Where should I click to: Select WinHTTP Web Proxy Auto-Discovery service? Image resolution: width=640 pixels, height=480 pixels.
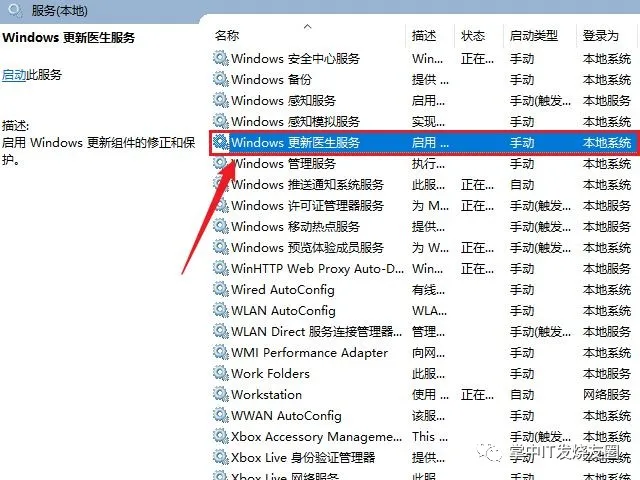point(424,269)
